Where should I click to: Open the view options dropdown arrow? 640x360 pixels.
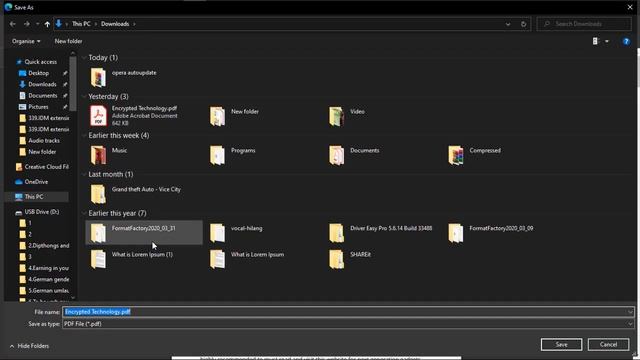[x=607, y=41]
